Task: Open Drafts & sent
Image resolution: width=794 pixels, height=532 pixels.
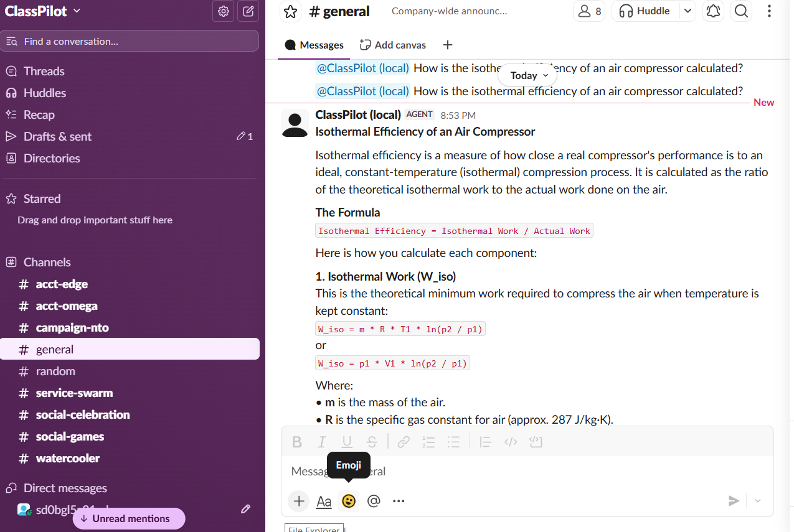Action: (x=130, y=136)
